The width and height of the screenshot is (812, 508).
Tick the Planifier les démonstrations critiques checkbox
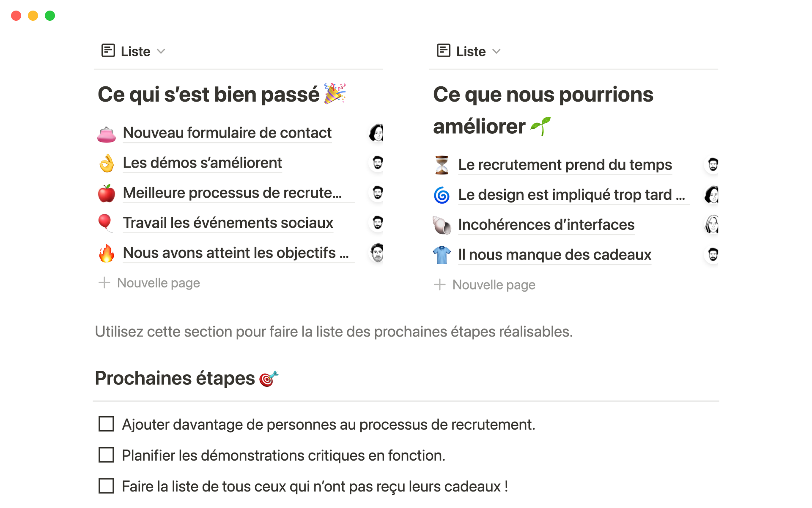[x=106, y=455]
